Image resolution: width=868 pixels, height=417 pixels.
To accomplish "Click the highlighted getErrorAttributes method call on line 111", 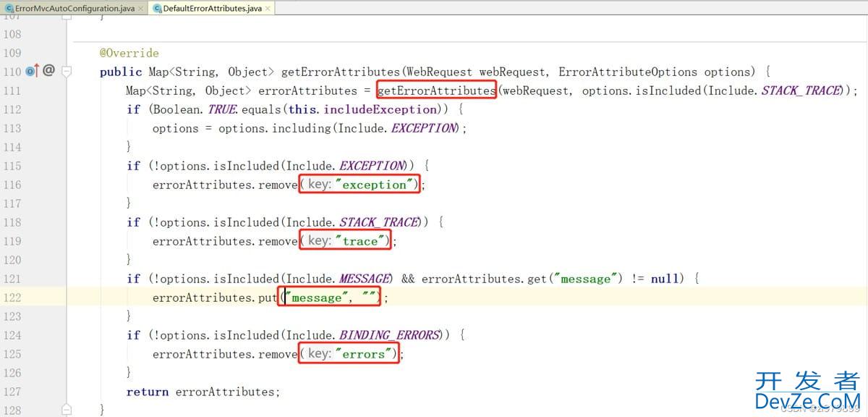I will (x=435, y=90).
